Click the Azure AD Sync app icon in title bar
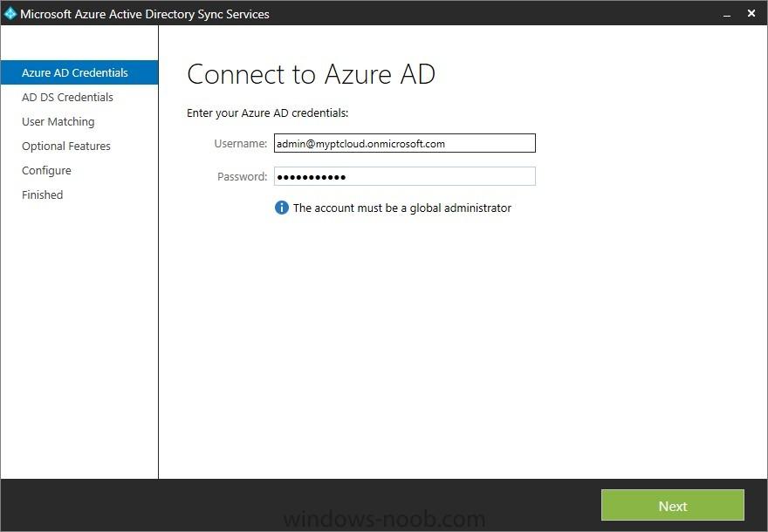Viewport: 768px width, 532px height. [10, 14]
